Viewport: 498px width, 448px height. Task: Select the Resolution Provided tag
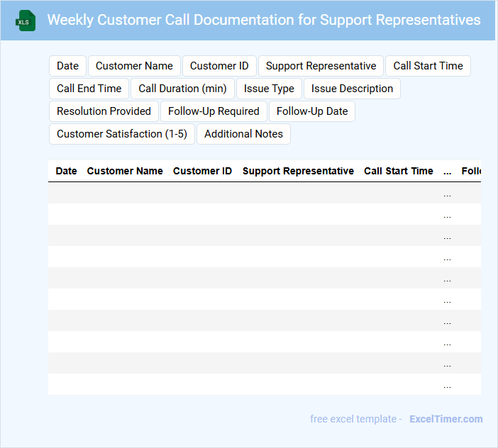[x=104, y=111]
